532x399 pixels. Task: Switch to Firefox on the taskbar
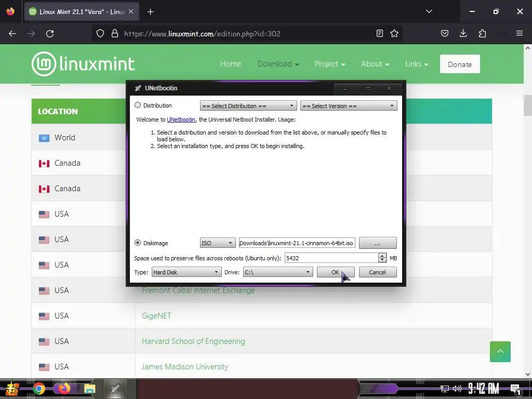tap(64, 389)
